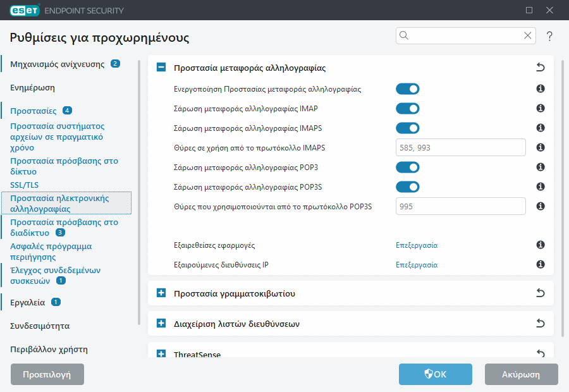
Task: Open Προστασίες category
Action: pyautogui.click(x=34, y=111)
